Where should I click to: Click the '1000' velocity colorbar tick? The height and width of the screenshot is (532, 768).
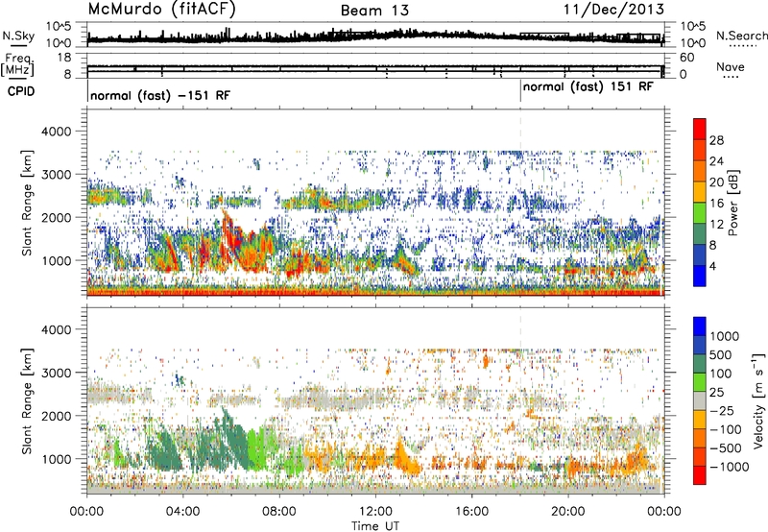[x=725, y=336]
